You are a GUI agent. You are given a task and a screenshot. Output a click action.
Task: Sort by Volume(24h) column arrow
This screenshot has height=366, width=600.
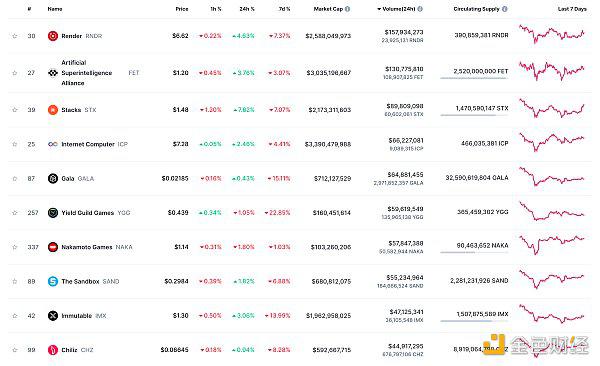379,9
